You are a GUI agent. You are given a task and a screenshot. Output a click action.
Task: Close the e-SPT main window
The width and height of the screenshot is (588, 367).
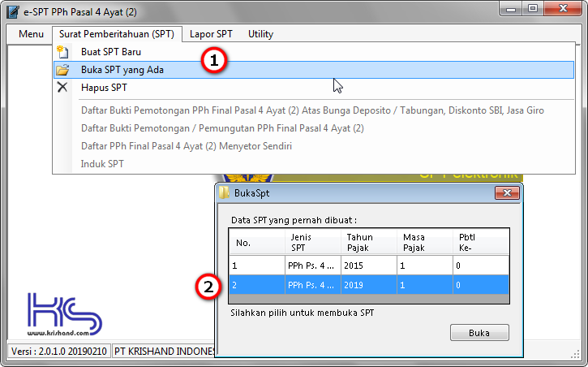click(x=563, y=9)
